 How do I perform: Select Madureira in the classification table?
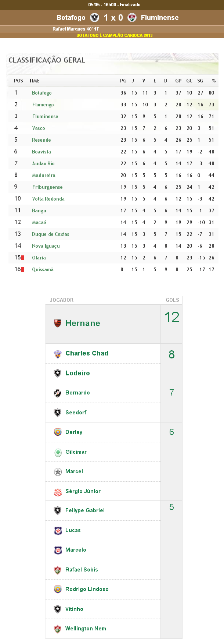click(44, 175)
